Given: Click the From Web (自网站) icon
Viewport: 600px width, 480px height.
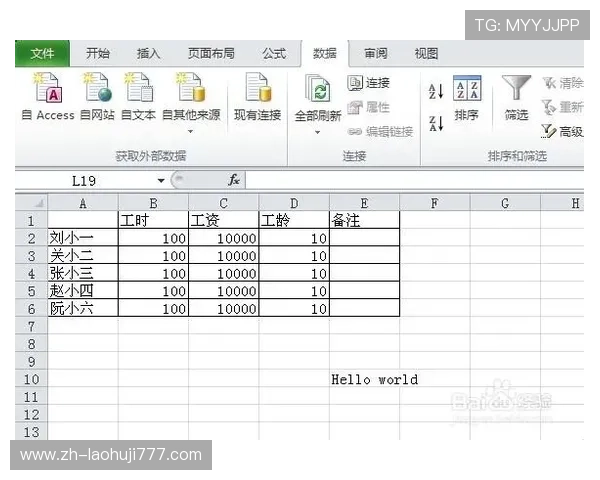Looking at the screenshot, I should coord(97,87).
